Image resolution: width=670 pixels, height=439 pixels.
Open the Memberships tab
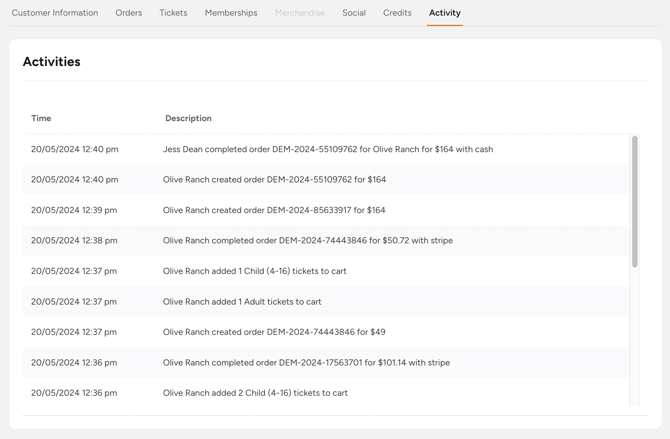tap(231, 13)
